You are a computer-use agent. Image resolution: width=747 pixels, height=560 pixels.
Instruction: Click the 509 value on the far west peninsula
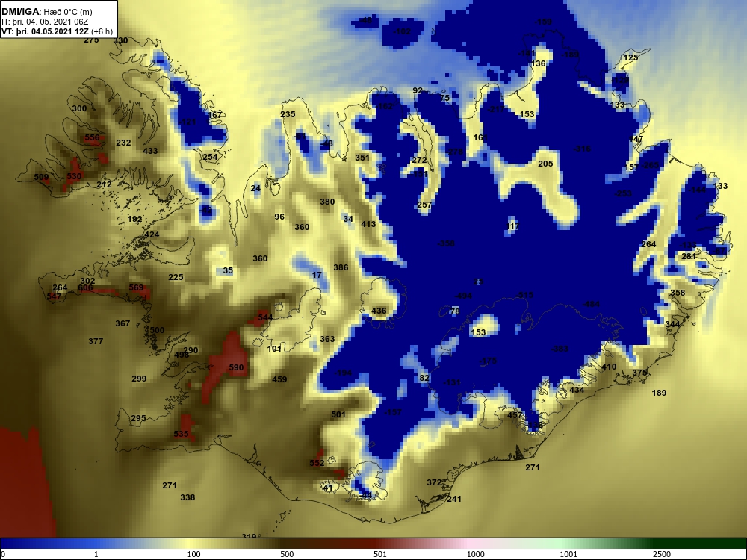(41, 177)
